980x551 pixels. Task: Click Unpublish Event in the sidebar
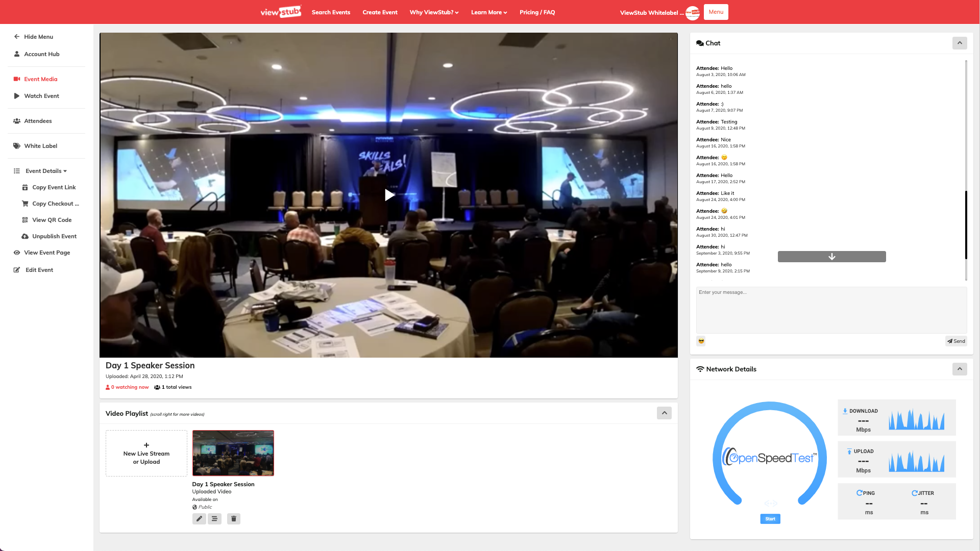[54, 236]
